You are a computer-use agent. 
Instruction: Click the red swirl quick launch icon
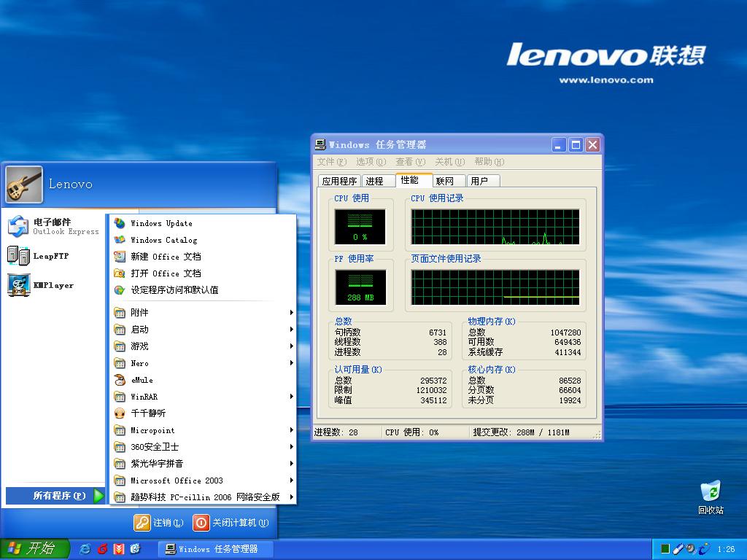[x=102, y=549]
